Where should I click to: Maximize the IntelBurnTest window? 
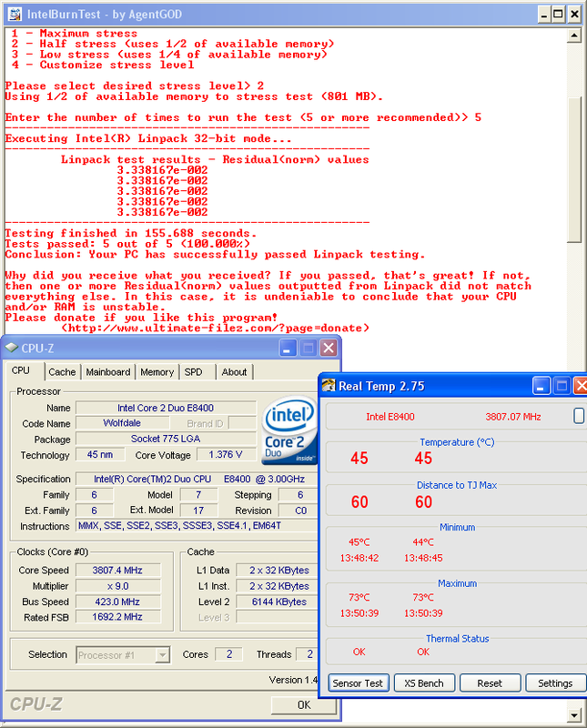558,15
